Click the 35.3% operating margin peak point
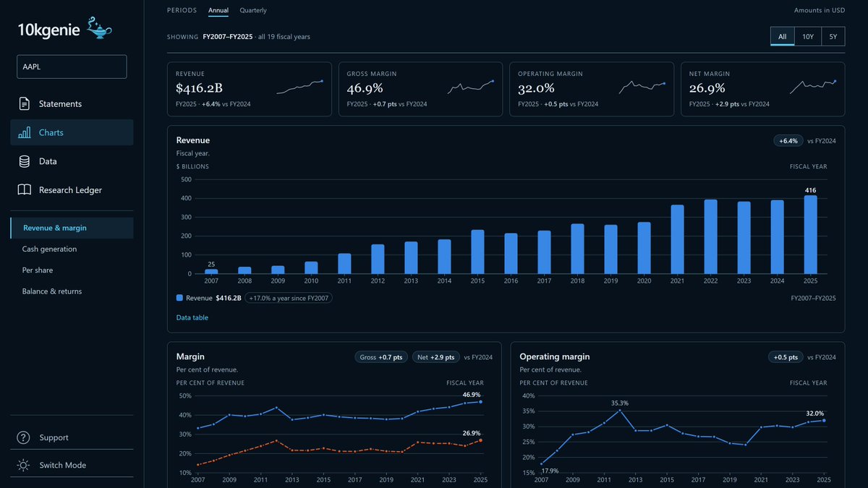The image size is (868, 488). click(x=620, y=410)
